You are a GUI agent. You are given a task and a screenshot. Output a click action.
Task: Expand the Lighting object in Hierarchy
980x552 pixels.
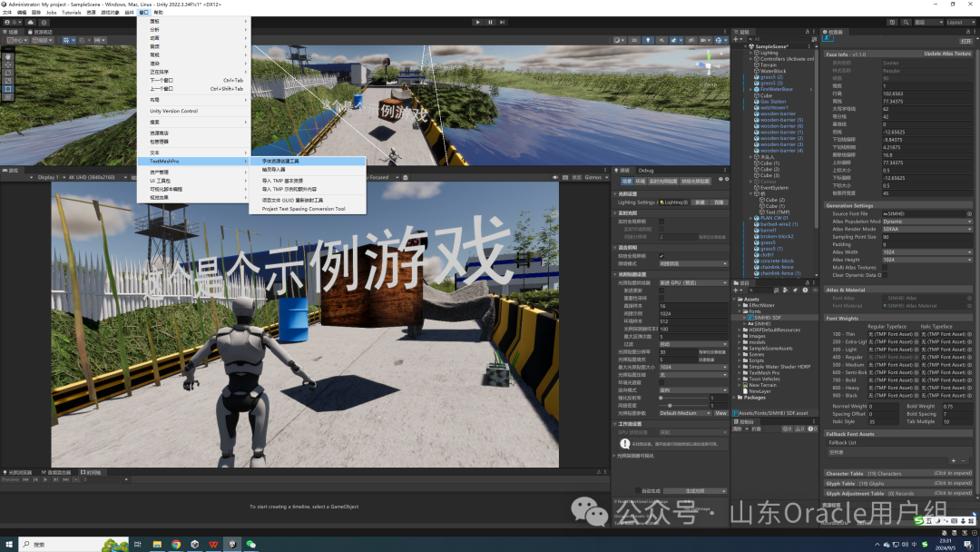(751, 54)
